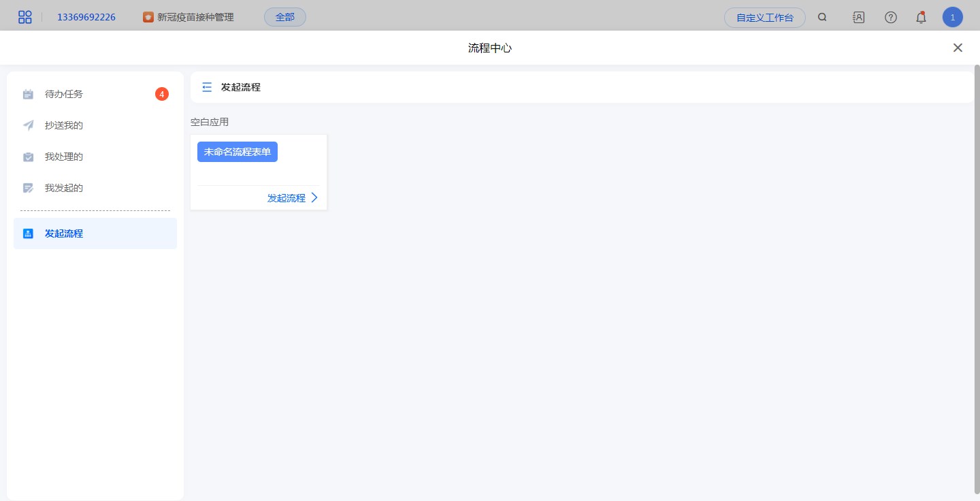Open 抄送我的 in the sidebar
980x501 pixels.
(64, 125)
